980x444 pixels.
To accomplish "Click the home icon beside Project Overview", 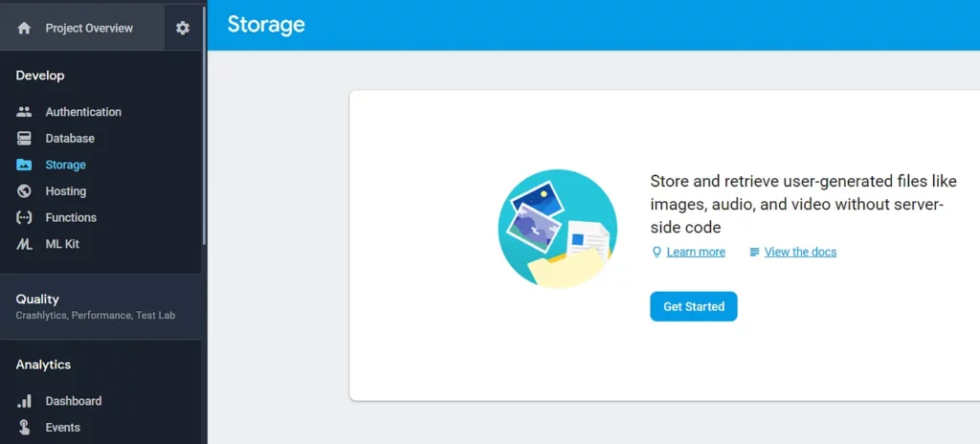I will [24, 28].
